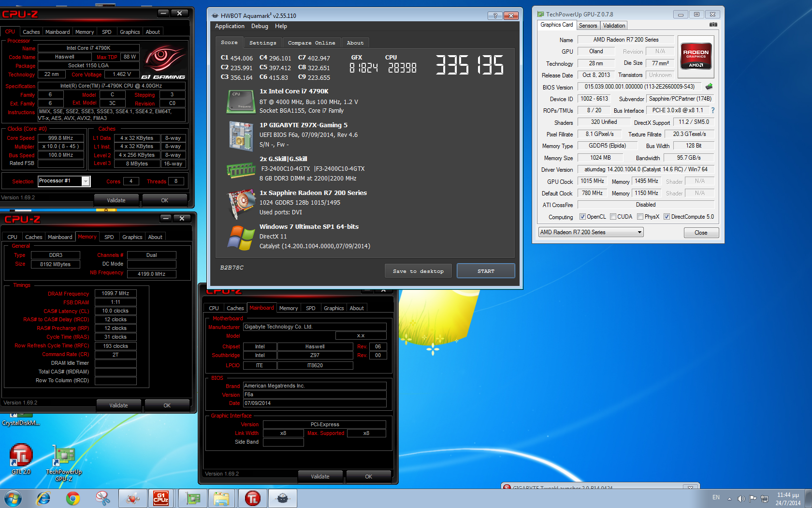812x508 pixels.
Task: Click the Snipping Tool taskbar icon
Action: 102,498
